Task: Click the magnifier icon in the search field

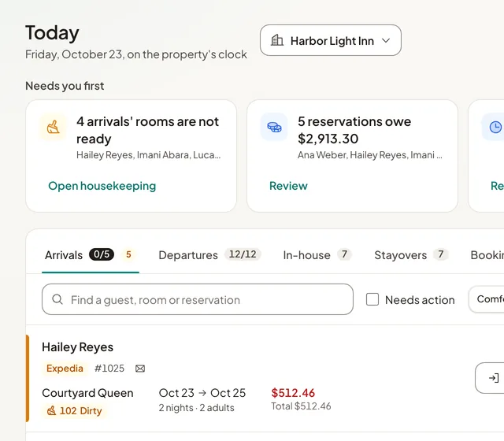Action: (57, 299)
